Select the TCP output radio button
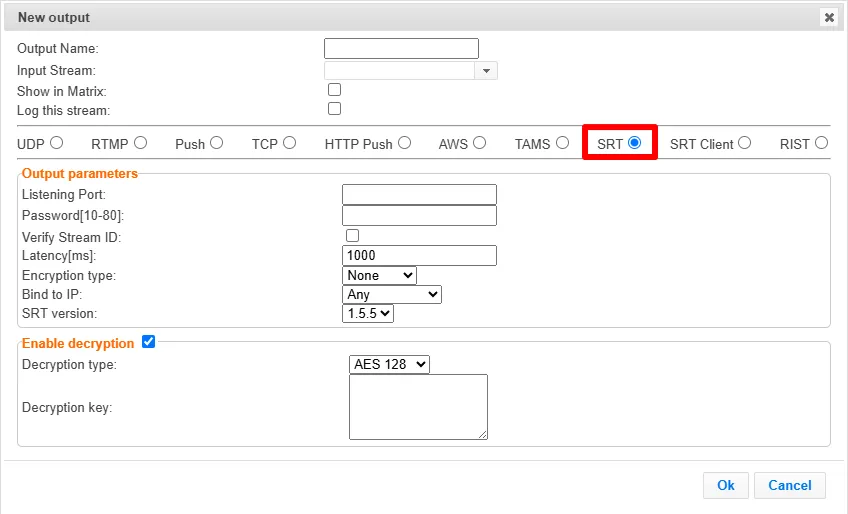This screenshot has height=514, width=848. point(289,143)
